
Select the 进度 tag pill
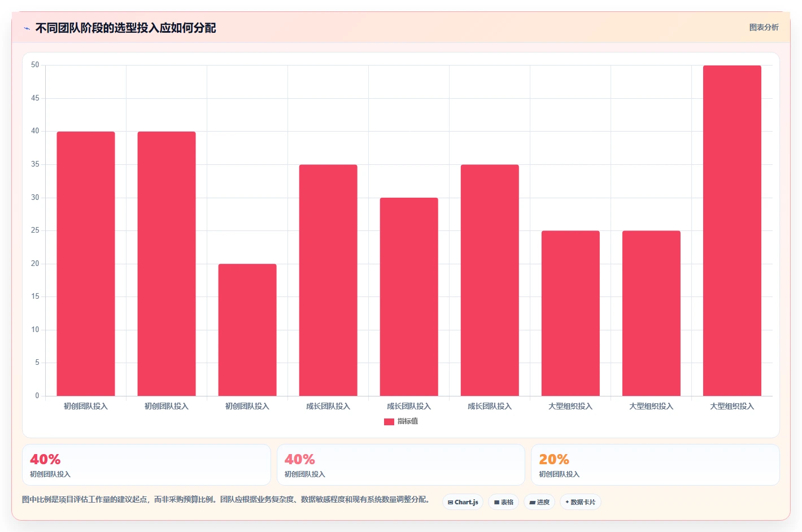pyautogui.click(x=539, y=502)
